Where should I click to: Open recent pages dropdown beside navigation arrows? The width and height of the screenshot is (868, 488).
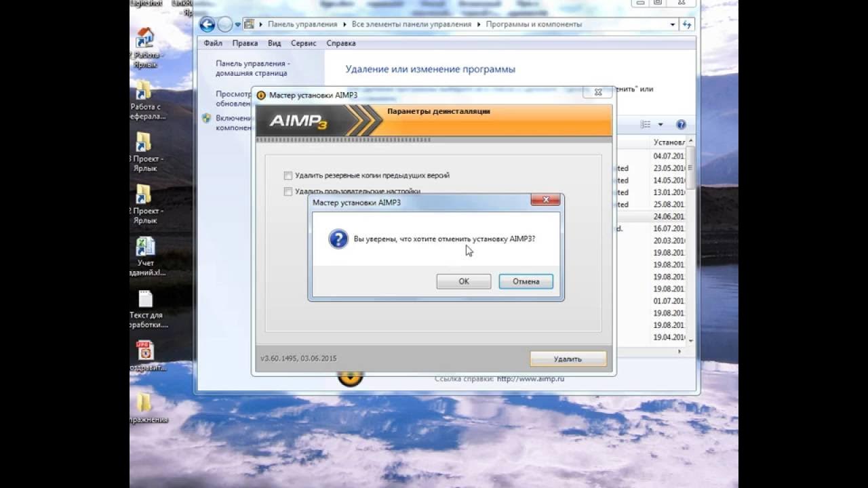pos(237,25)
